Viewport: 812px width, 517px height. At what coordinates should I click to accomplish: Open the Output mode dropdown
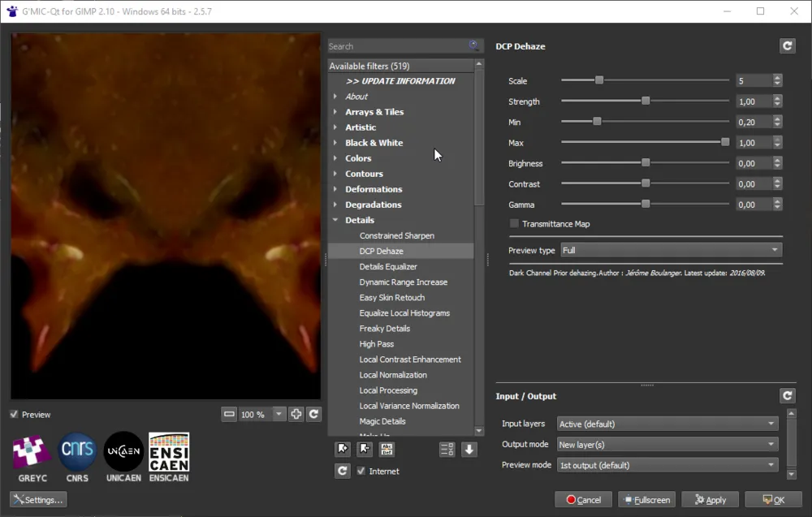[668, 445]
